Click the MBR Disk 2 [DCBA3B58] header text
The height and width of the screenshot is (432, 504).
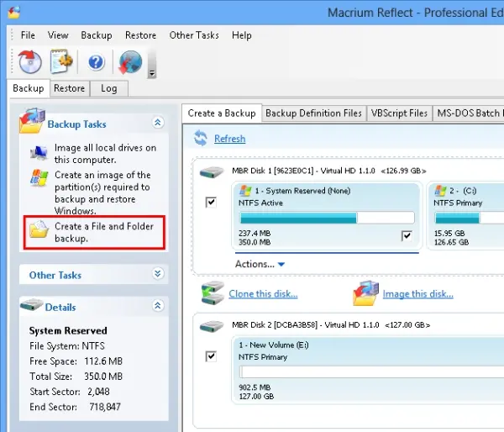(331, 325)
